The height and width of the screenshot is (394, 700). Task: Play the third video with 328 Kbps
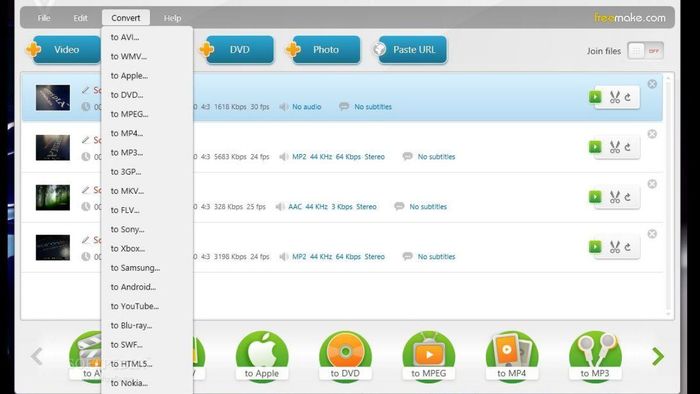(x=595, y=197)
